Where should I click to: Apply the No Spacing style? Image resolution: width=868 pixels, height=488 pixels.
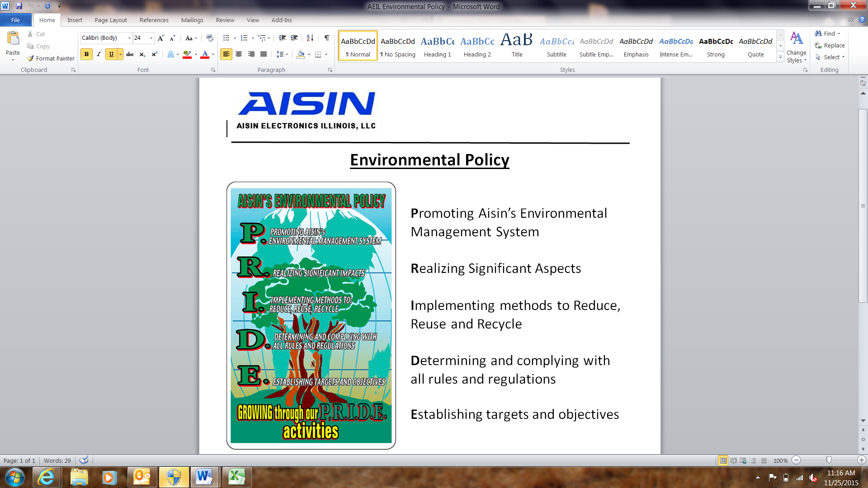click(397, 46)
